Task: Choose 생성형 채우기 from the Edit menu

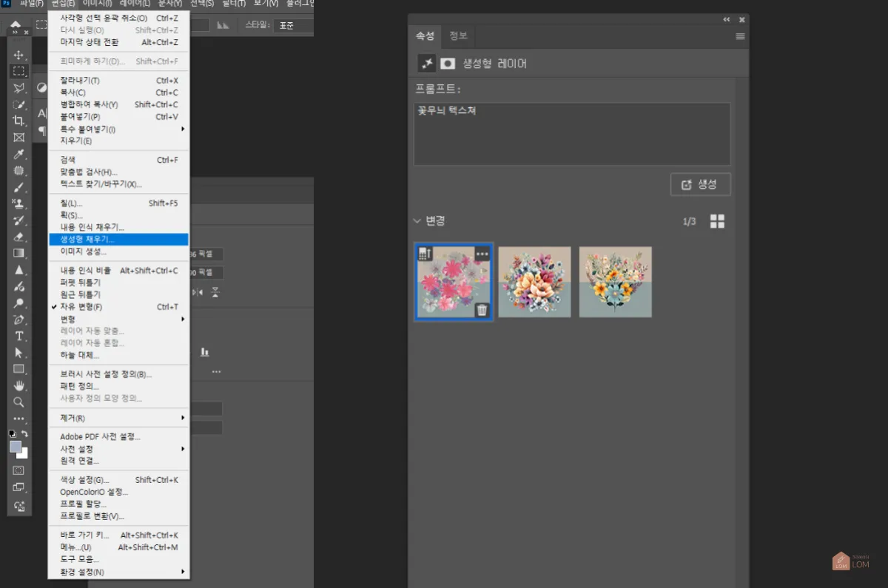Action: pyautogui.click(x=118, y=239)
